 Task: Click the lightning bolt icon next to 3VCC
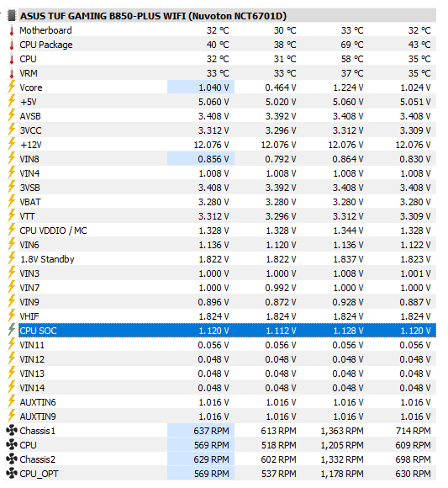(x=12, y=130)
